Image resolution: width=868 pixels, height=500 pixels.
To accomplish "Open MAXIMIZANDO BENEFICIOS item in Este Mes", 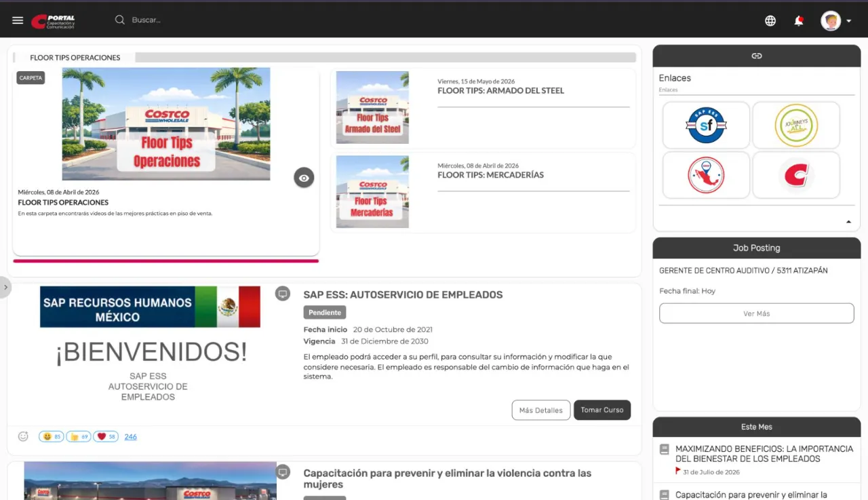I will click(764, 454).
